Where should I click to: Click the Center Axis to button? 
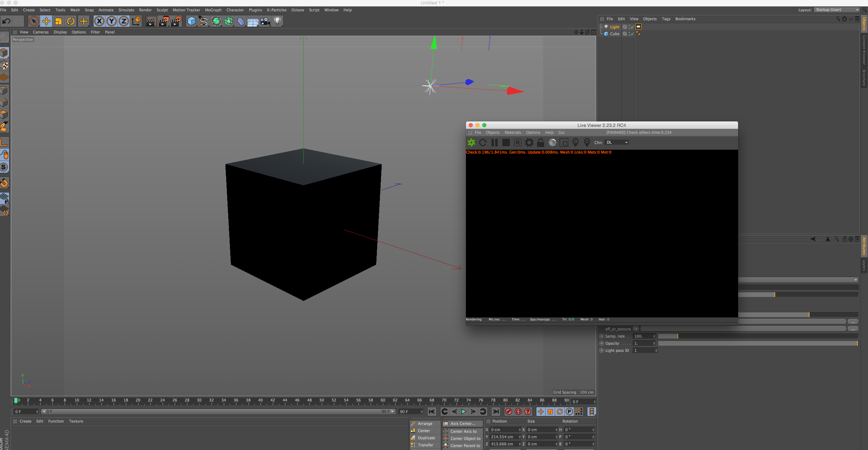463,431
